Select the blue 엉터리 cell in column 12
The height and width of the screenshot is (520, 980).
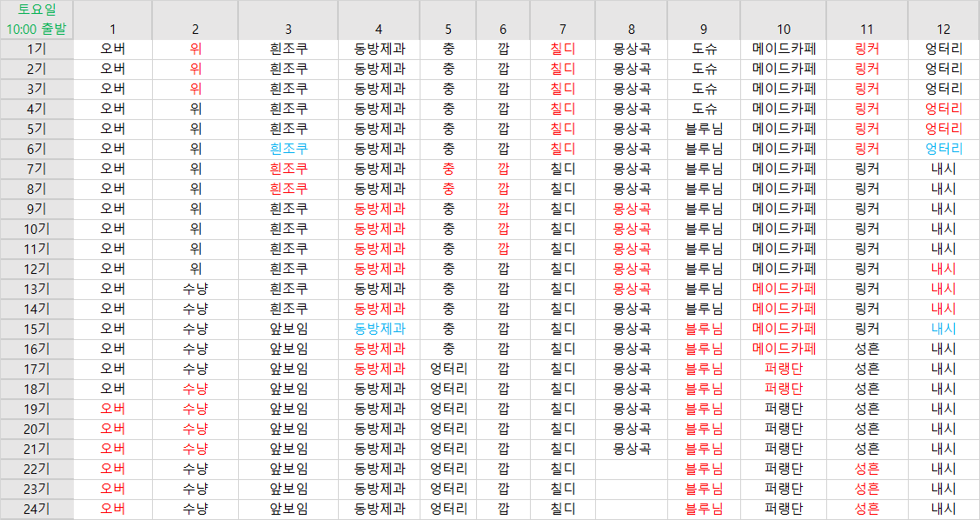(x=944, y=149)
